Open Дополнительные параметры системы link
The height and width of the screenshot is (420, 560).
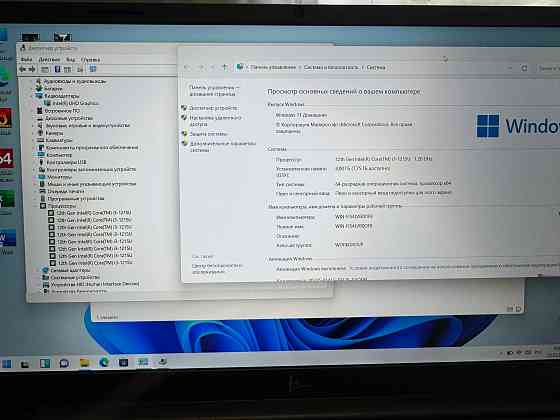coord(223,147)
